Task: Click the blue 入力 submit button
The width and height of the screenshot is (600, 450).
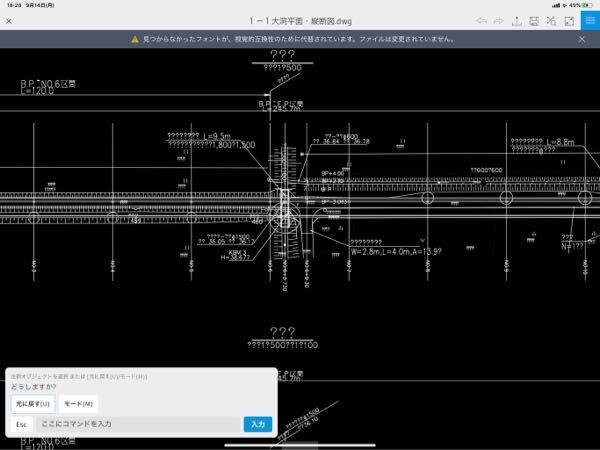Action: point(257,424)
